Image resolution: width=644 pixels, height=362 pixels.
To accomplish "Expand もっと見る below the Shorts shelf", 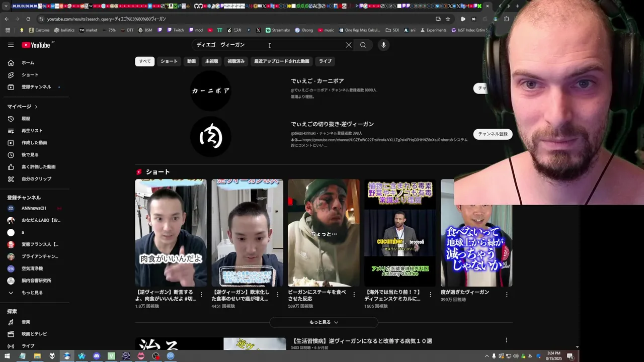I will pos(324,322).
